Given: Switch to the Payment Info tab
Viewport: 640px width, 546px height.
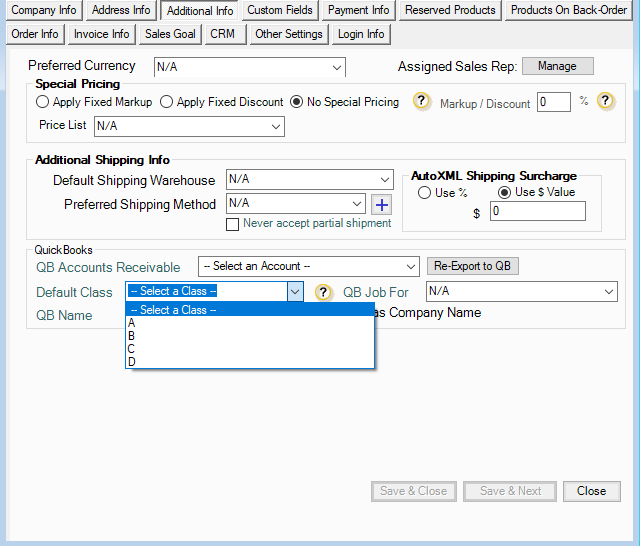Looking at the screenshot, I should coord(359,11).
